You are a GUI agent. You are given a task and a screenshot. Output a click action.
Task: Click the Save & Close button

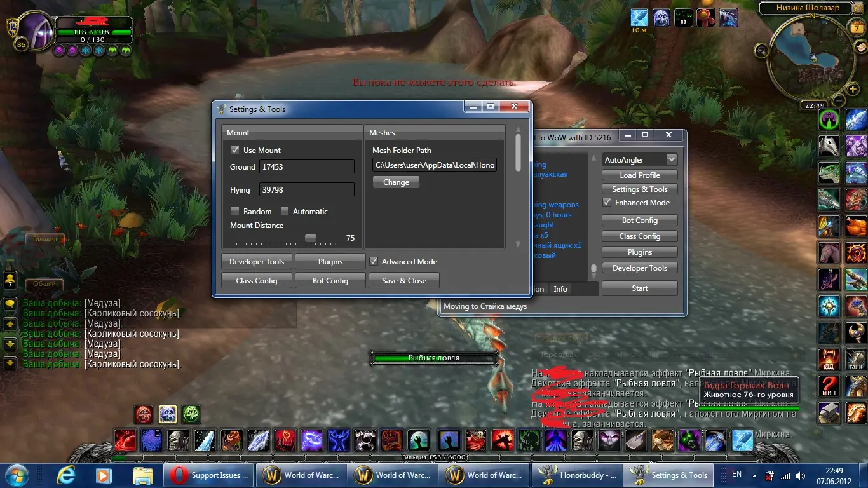pyautogui.click(x=404, y=280)
